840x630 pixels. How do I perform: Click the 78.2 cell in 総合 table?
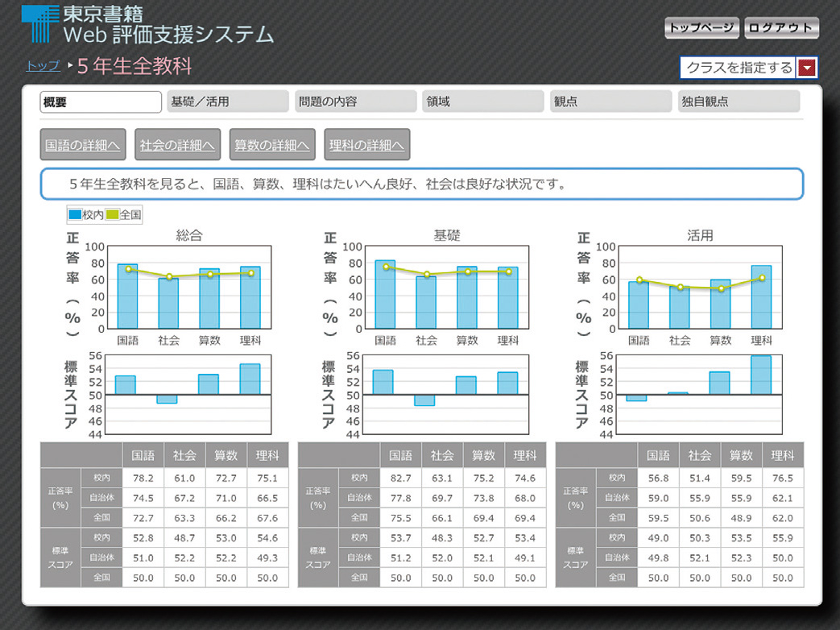point(143,478)
